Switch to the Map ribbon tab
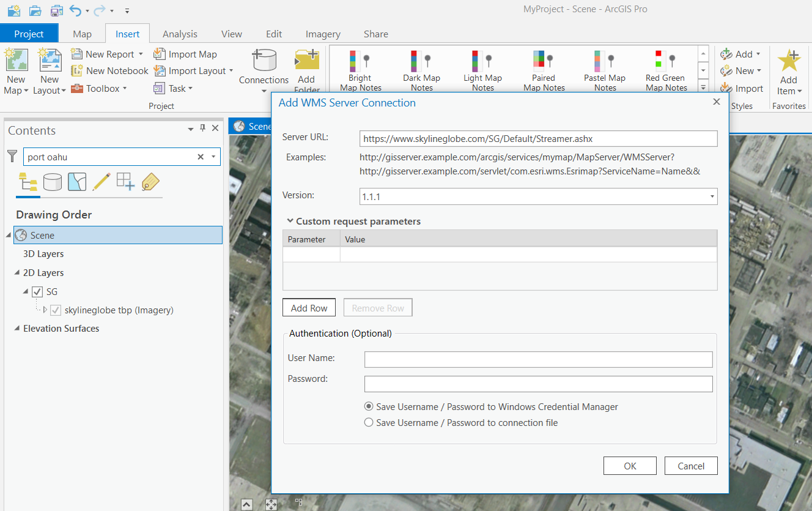Image resolution: width=812 pixels, height=511 pixels. (x=82, y=34)
